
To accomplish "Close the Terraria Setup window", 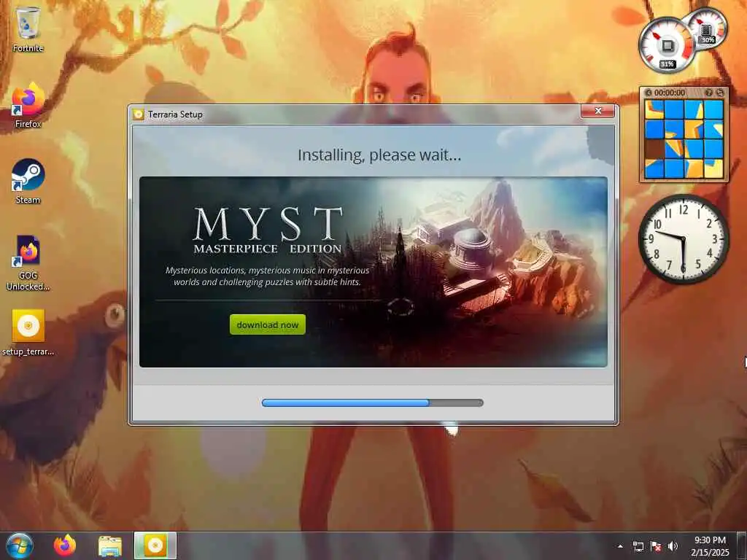I will (597, 111).
